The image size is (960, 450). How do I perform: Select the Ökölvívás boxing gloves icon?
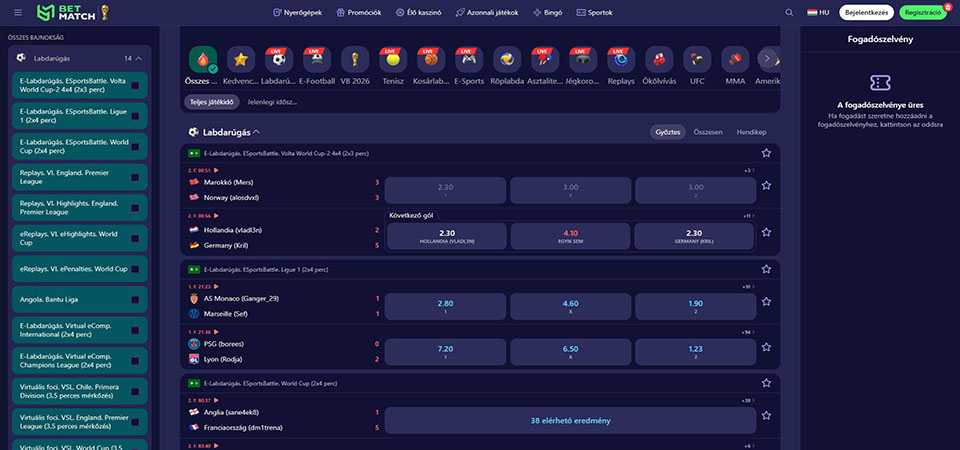[659, 59]
